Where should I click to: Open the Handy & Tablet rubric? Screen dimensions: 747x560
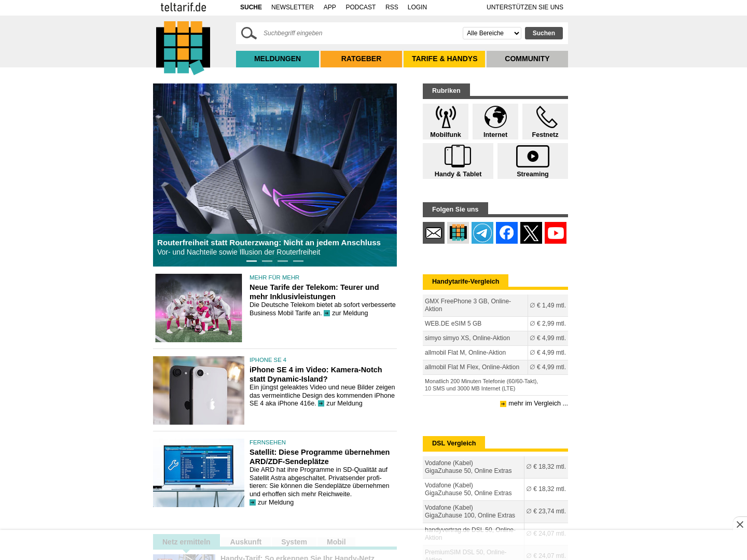coord(458,161)
